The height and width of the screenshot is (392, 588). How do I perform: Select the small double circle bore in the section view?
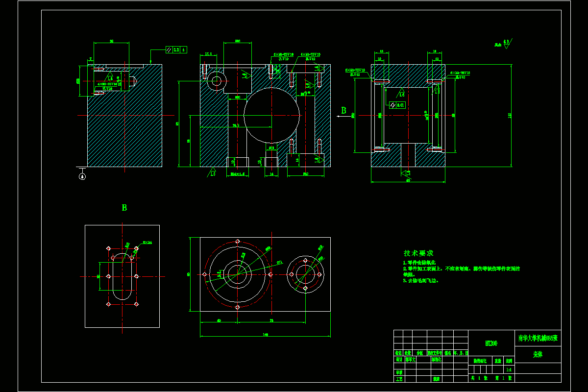click(216, 80)
